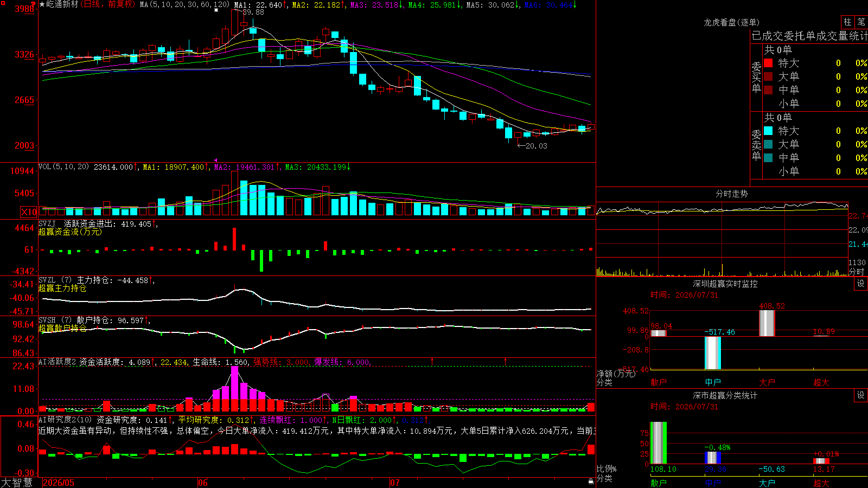Click the 连续飘红: 1.000 label
Image resolution: width=868 pixels, height=488 pixels.
coord(293,420)
